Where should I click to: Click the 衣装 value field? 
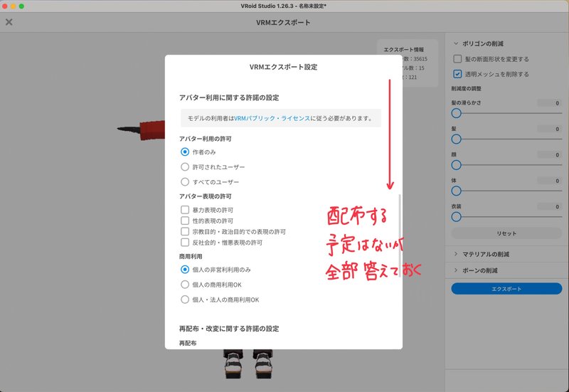click(549, 207)
